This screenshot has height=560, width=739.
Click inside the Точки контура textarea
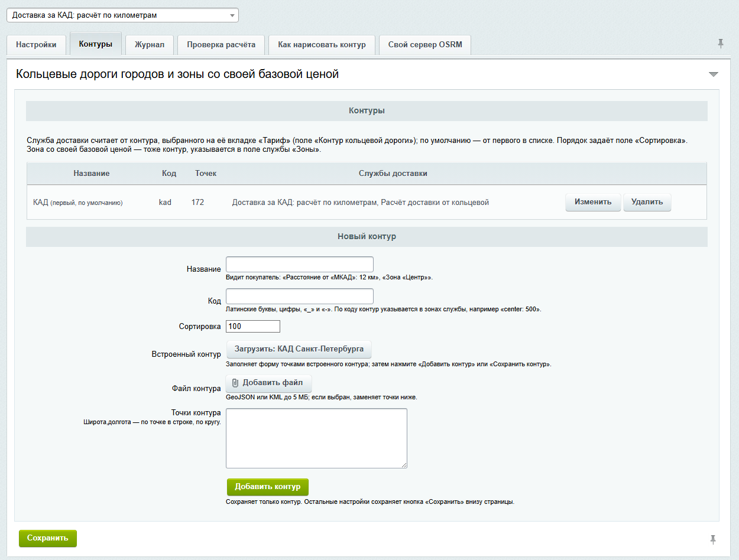[317, 438]
